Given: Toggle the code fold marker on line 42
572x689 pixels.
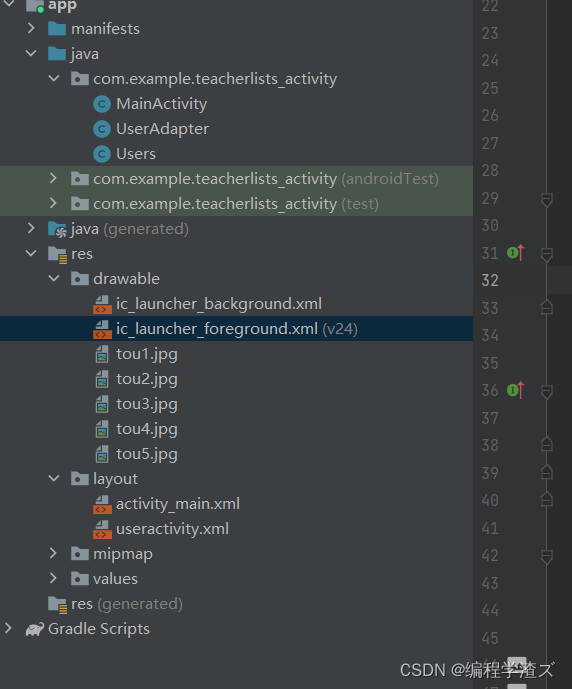Looking at the screenshot, I should tap(547, 557).
